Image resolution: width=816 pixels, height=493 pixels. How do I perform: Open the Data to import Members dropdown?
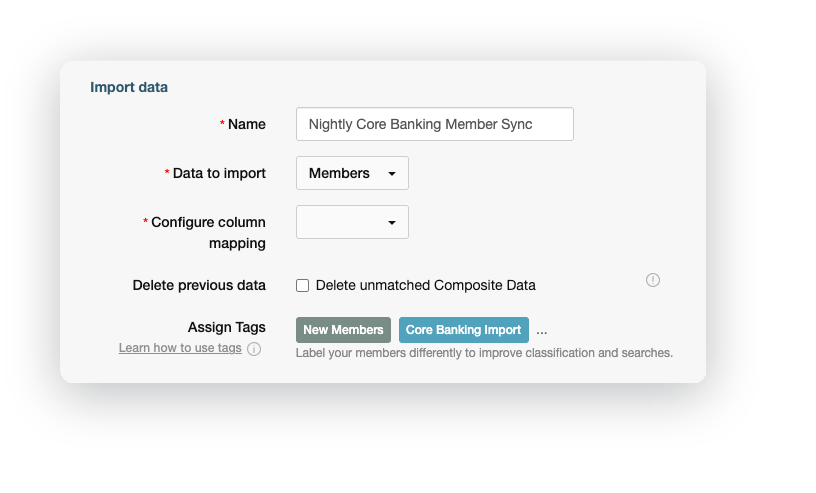coord(352,173)
